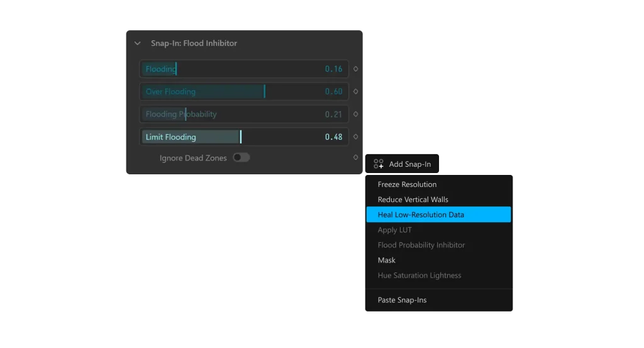Click the keyframe diamond beside Flooding
The height and width of the screenshot is (348, 644).
[355, 69]
